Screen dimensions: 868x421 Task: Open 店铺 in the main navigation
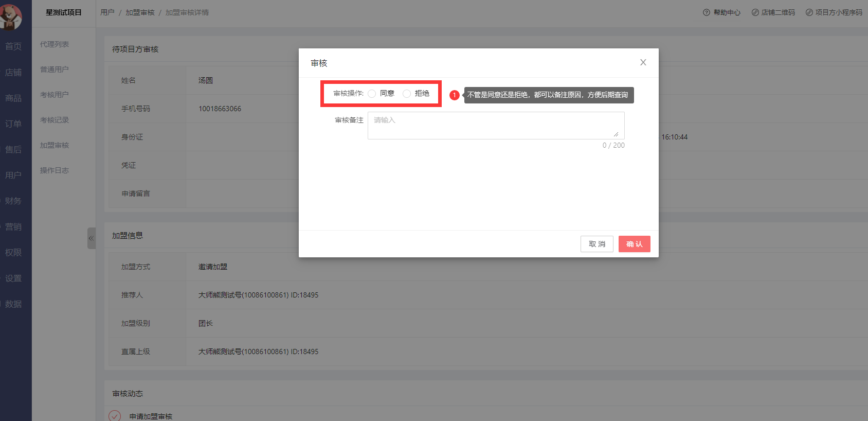point(13,73)
